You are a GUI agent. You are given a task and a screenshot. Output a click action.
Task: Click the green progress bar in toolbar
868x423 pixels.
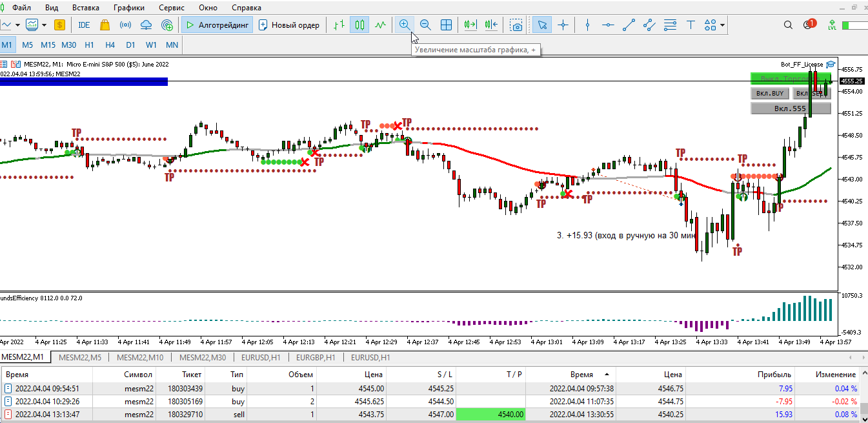point(855,25)
